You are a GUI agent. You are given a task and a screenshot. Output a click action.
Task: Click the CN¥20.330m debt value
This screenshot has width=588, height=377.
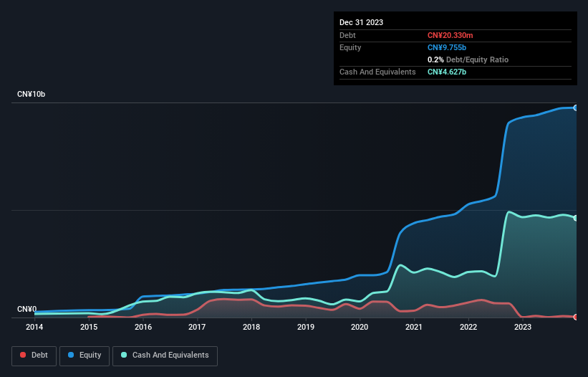(x=450, y=35)
